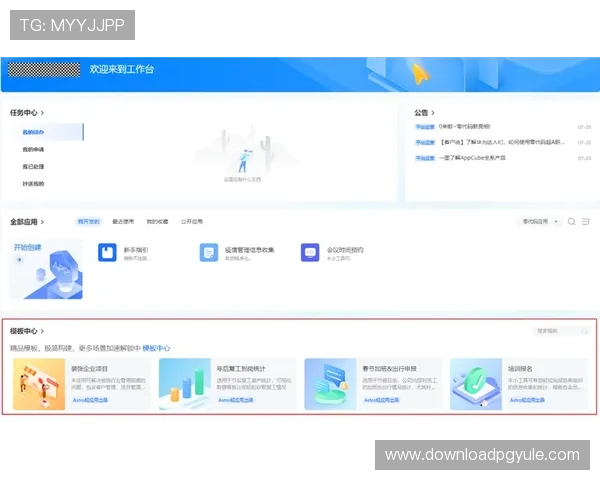Click the 任务中心 heading
The image size is (600, 480).
24,113
